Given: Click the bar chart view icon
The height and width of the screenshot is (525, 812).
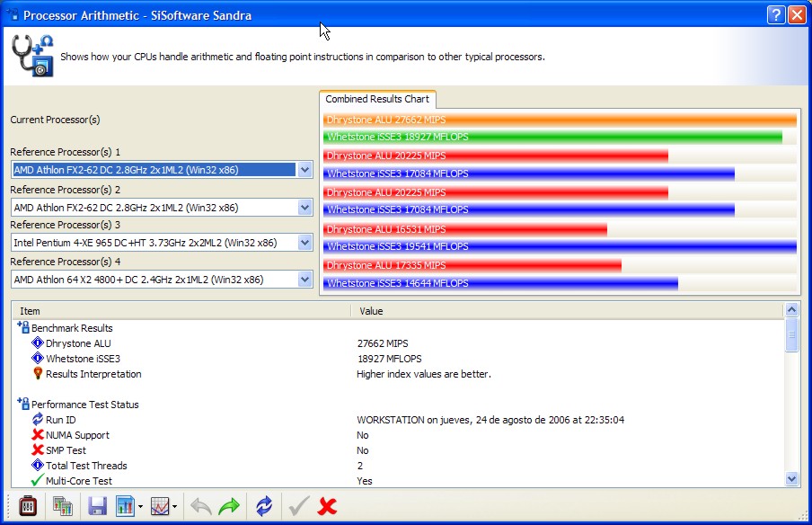Looking at the screenshot, I should tap(125, 506).
